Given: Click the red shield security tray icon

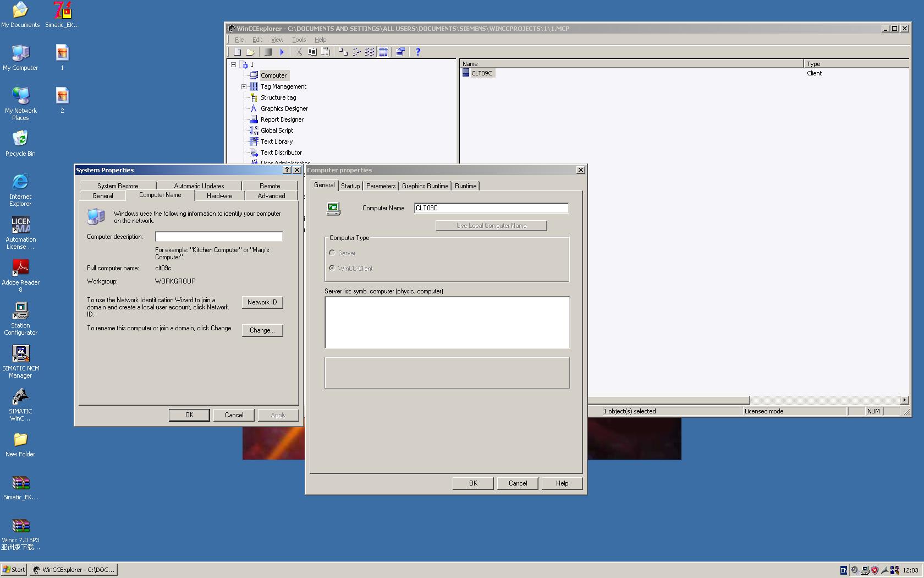Looking at the screenshot, I should (x=875, y=570).
